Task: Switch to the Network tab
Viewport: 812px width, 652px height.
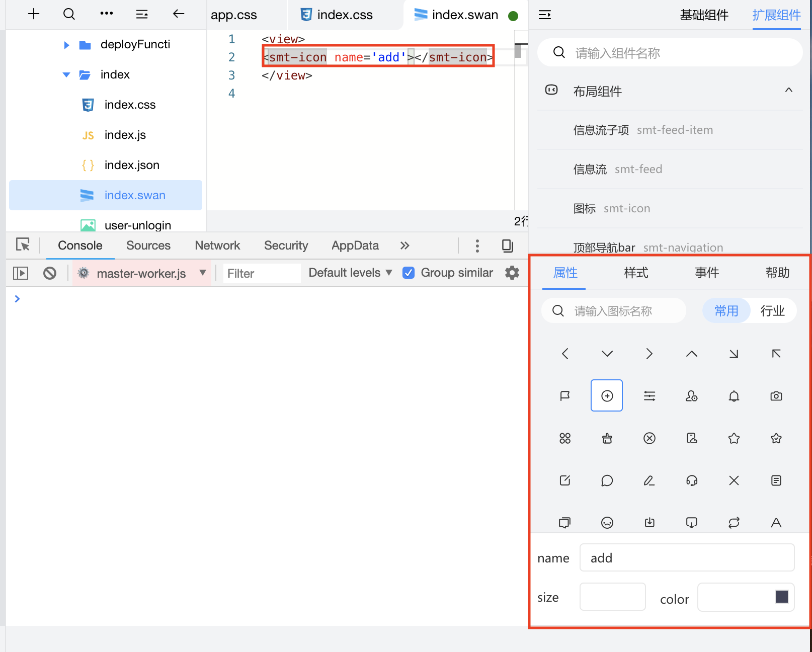Action: (x=217, y=246)
